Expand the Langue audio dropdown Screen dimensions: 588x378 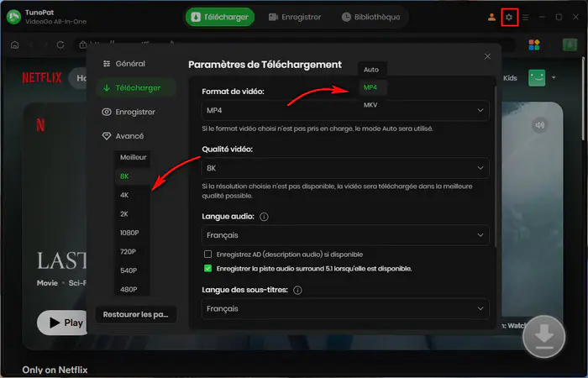point(345,235)
